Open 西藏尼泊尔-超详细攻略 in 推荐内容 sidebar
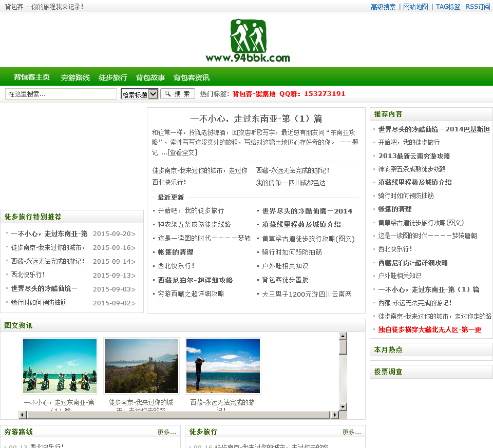Image resolution: width=493 pixels, height=448 pixels. click(x=413, y=263)
